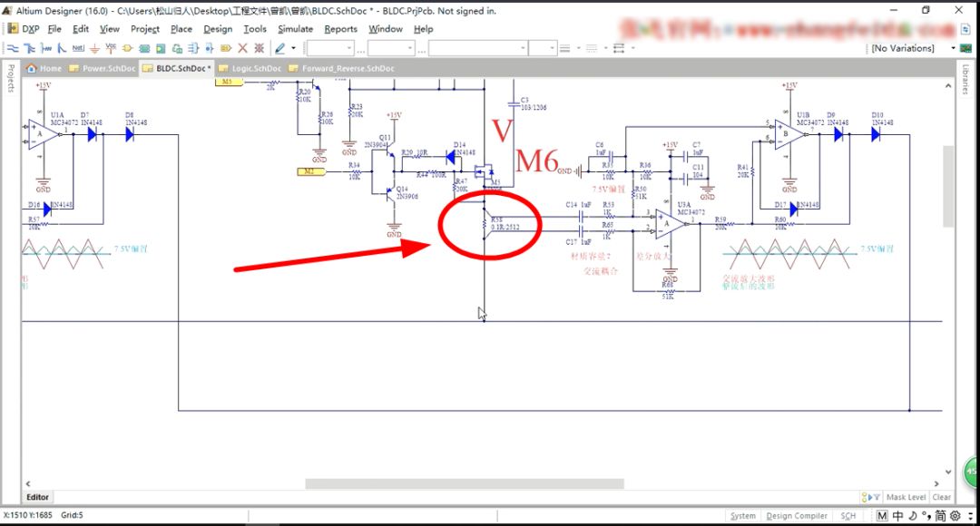The image size is (980, 526).
Task: Select the Place Harness Connector tool
Action: click(x=193, y=48)
